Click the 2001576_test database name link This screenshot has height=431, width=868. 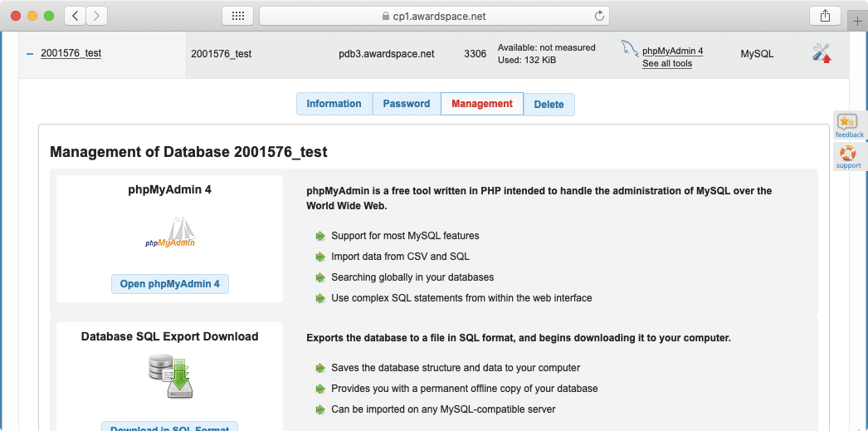(x=71, y=53)
